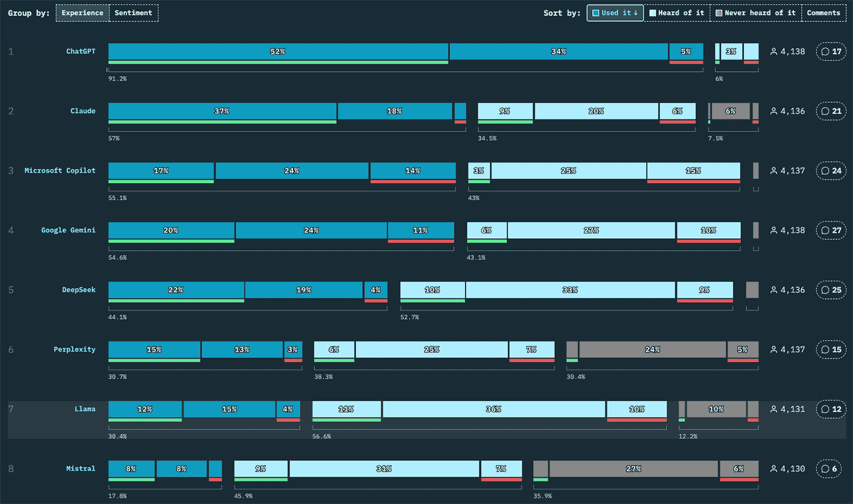Sort by Used it

click(x=615, y=13)
